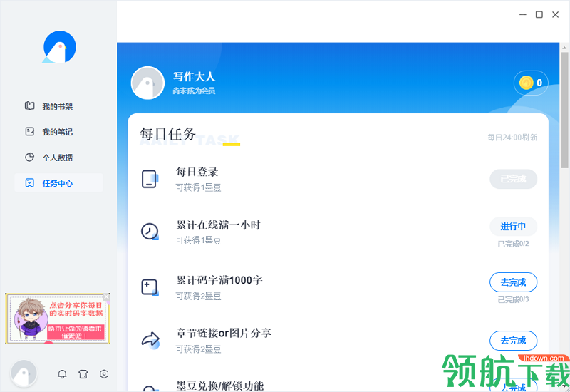Click the 每日24:00刷新 note
Screen dimensions: 570x392
512,138
